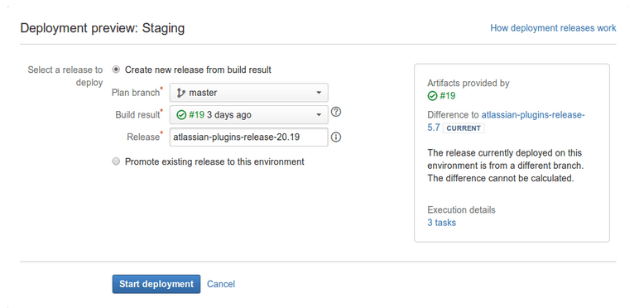644x308 pixels.
Task: Click the help question mark beside Build result
Action: point(336,112)
